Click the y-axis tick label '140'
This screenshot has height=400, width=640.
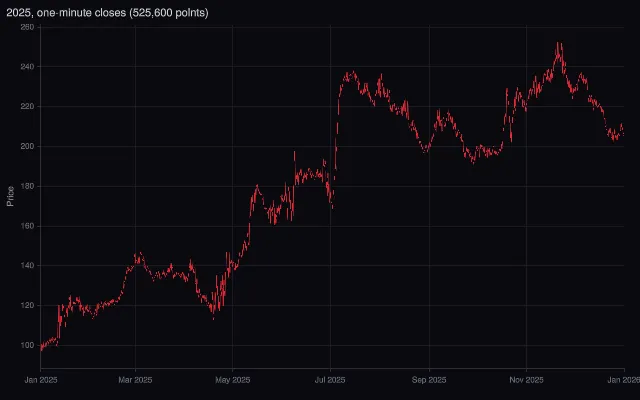27,266
